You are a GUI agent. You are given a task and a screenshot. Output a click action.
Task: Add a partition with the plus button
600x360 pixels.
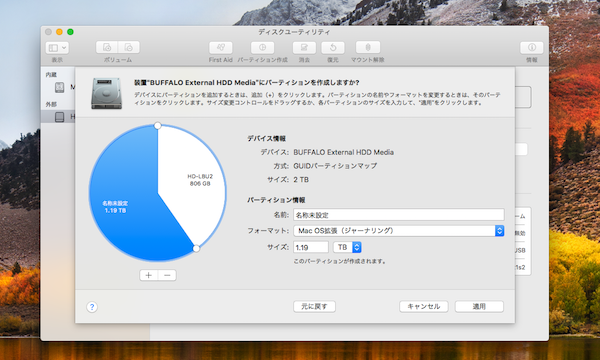coord(149,275)
